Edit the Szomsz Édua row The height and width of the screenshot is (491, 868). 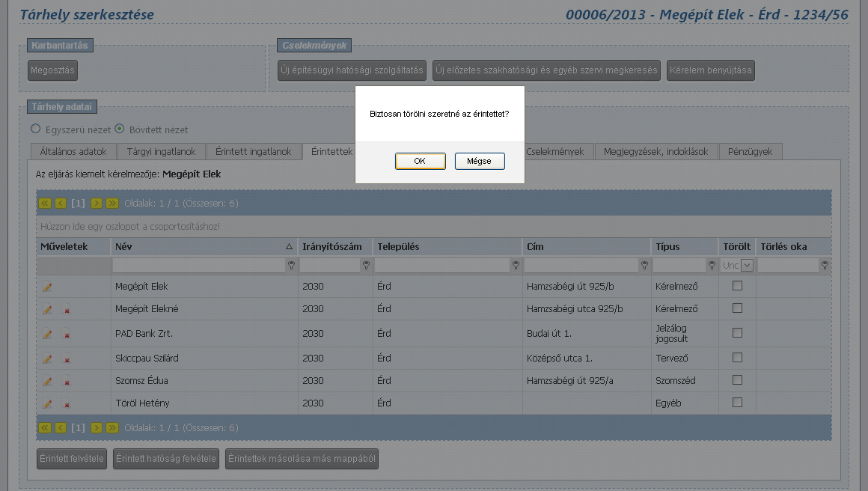click(x=48, y=381)
